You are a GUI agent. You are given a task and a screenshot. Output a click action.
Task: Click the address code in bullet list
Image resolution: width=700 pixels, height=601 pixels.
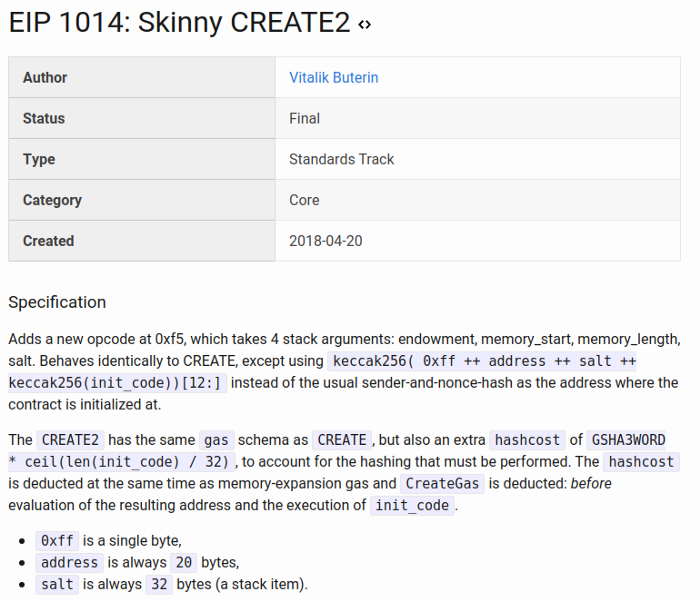coord(69,562)
